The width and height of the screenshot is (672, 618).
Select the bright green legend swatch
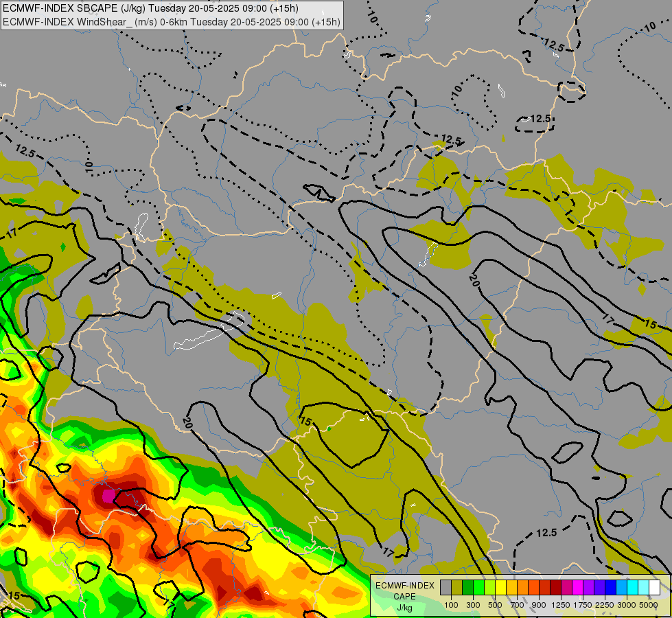tap(478, 587)
